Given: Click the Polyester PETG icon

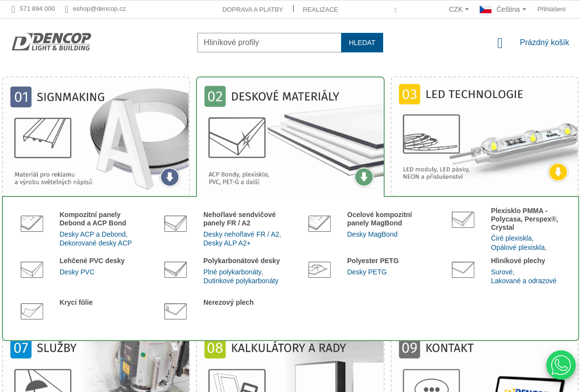Looking at the screenshot, I should [x=319, y=269].
